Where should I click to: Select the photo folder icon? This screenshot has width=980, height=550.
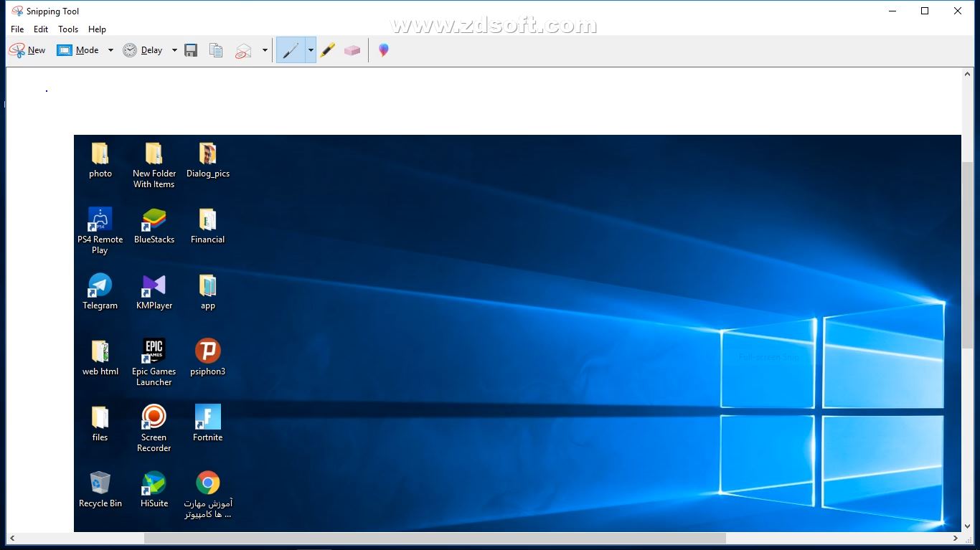pyautogui.click(x=100, y=161)
